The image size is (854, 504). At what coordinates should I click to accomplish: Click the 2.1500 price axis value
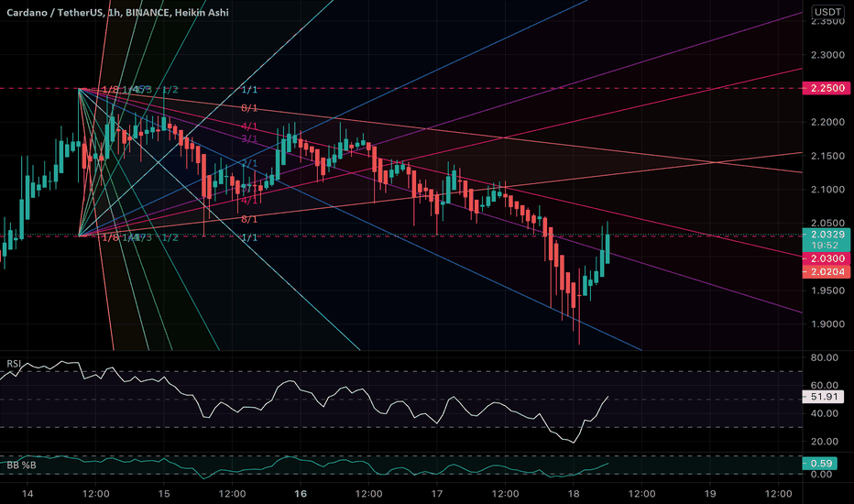(x=827, y=156)
